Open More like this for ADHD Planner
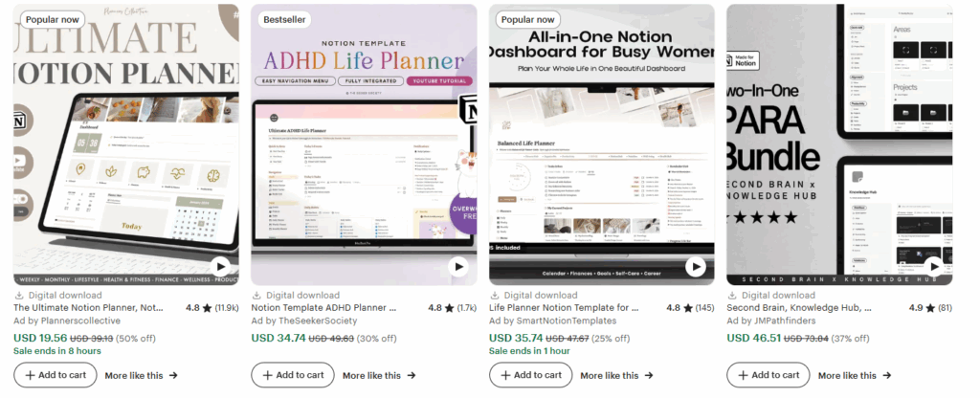The width and height of the screenshot is (980, 398). (x=379, y=375)
